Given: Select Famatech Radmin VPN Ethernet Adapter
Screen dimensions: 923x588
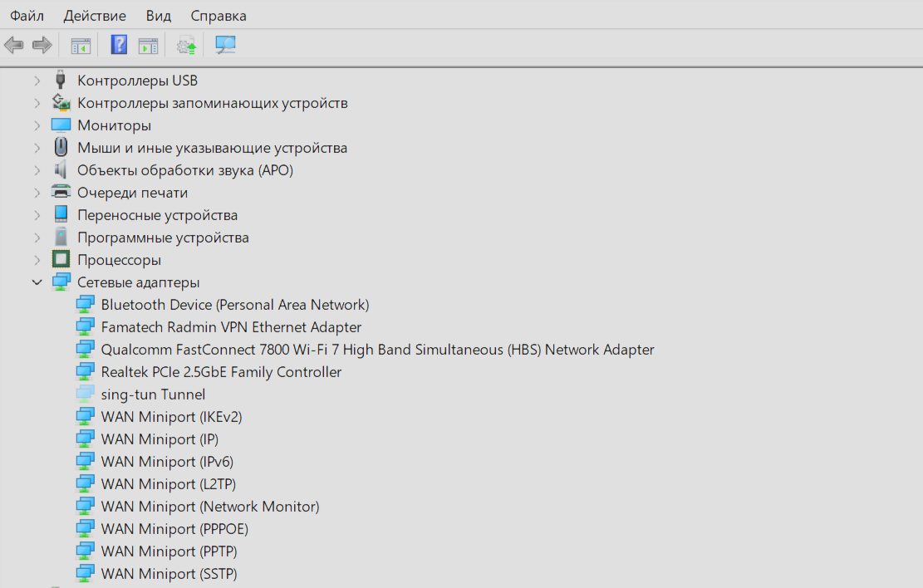Looking at the screenshot, I should tap(231, 327).
